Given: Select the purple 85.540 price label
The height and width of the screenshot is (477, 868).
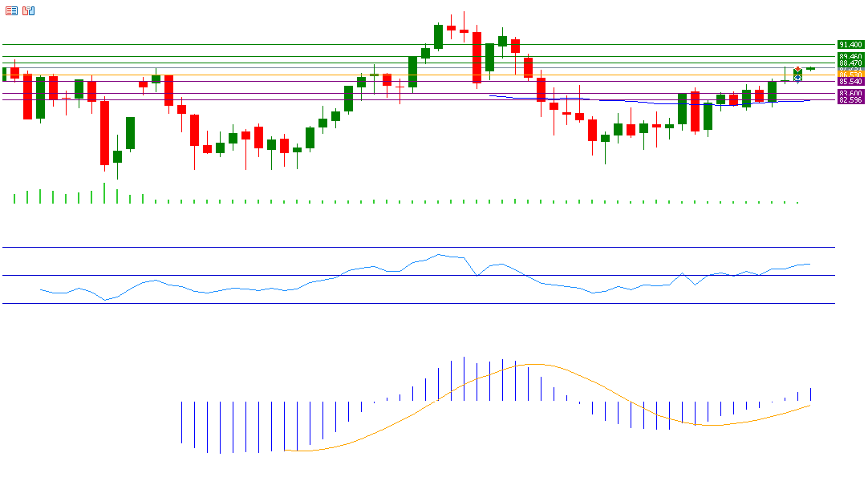Looking at the screenshot, I should [850, 82].
